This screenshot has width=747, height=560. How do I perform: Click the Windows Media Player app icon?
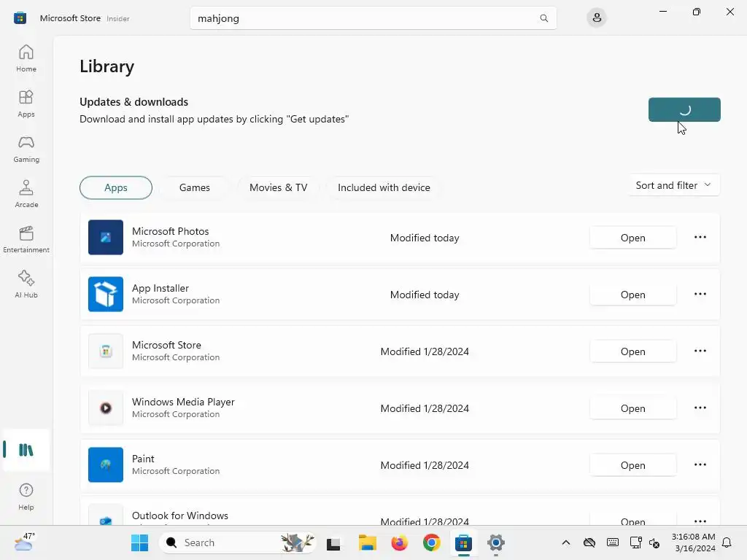coord(106,408)
